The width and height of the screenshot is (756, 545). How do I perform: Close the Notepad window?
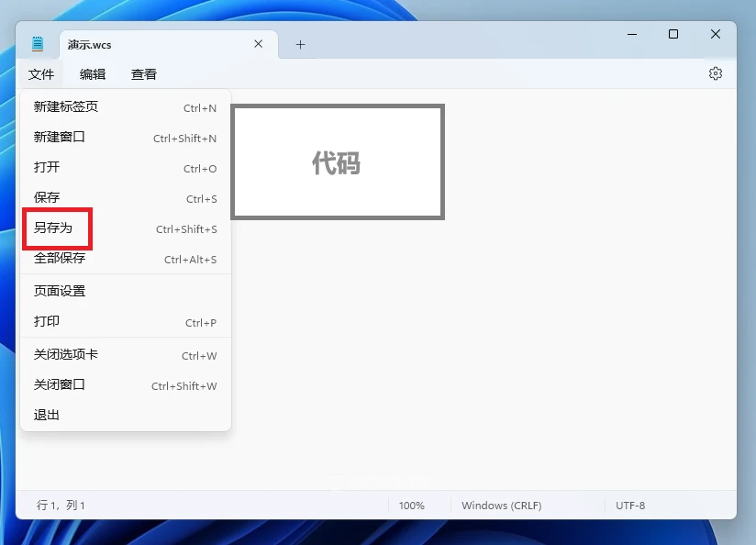pos(716,34)
